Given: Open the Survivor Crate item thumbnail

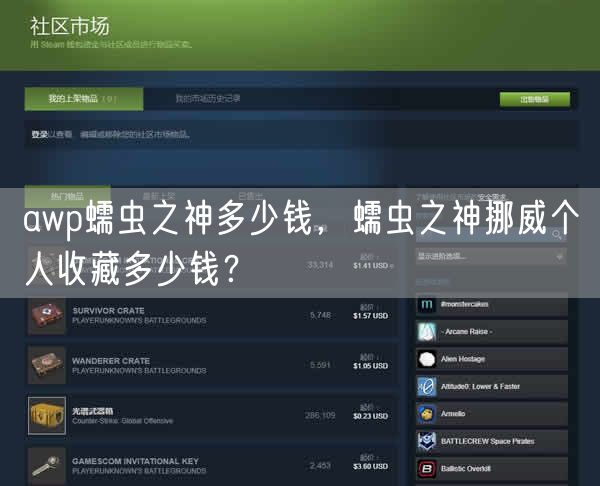Looking at the screenshot, I should coord(47,316).
